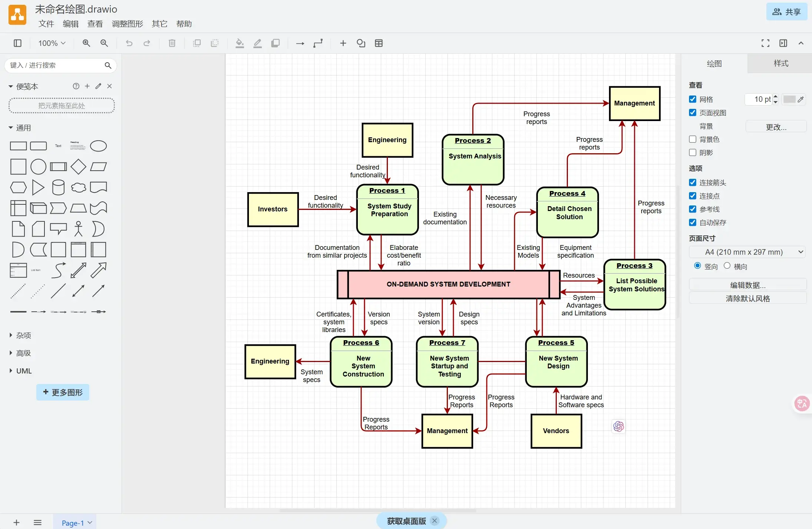Image resolution: width=812 pixels, height=529 pixels.
Task: Toggle the 连接点 checkbox
Action: coord(692,195)
